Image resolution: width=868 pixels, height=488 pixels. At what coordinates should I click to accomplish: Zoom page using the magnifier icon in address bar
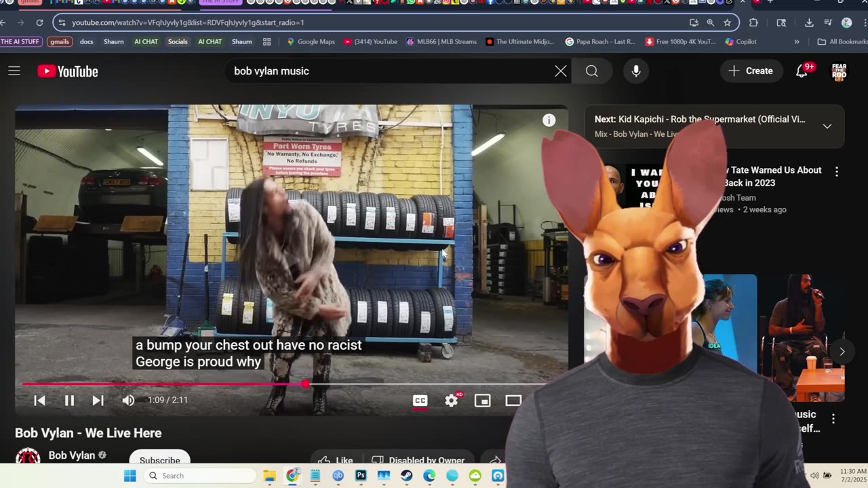click(x=711, y=22)
